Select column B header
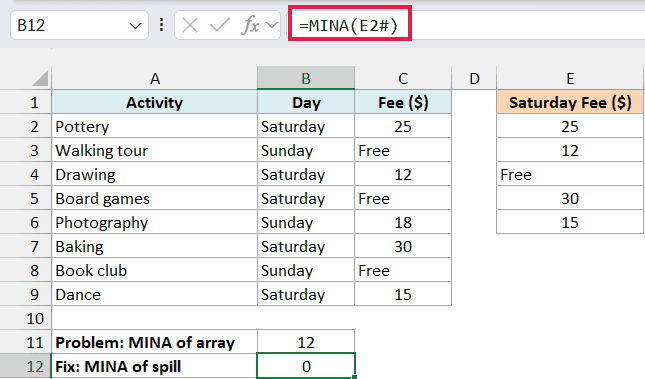Viewport: 645px width, 379px height. pos(306,78)
